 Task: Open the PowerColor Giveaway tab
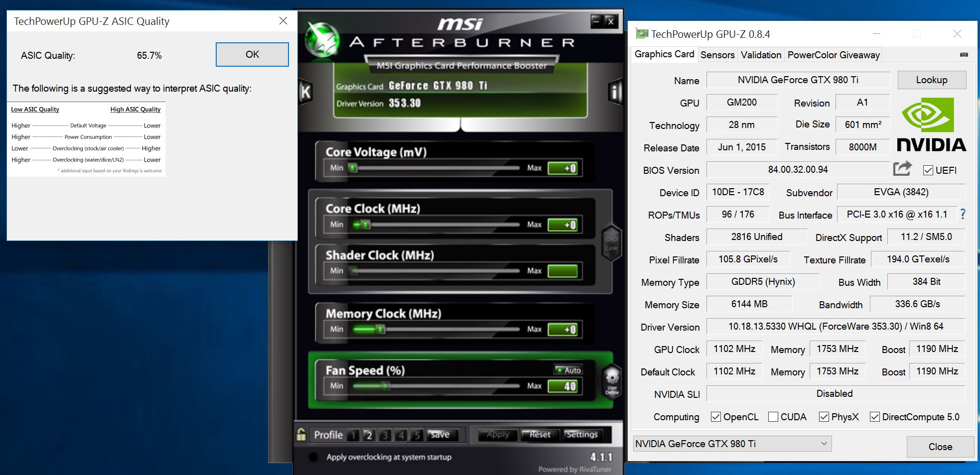pyautogui.click(x=833, y=55)
